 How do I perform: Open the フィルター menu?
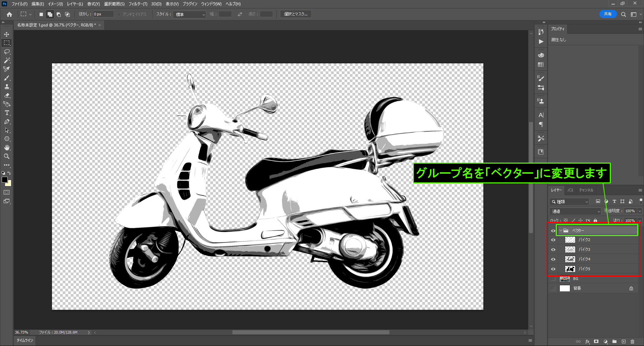(x=138, y=4)
